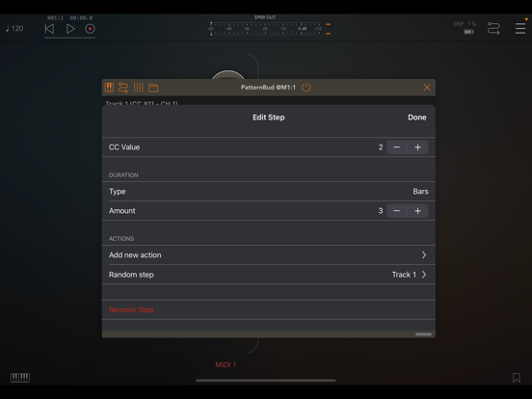Tap Done to finish editing the step

tap(417, 118)
